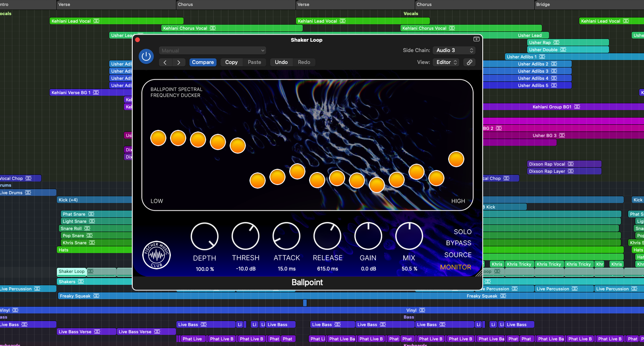Screen dimensions: 644x346
Task: Select the Bridge arrangement marker
Action: pyautogui.click(x=589, y=4)
